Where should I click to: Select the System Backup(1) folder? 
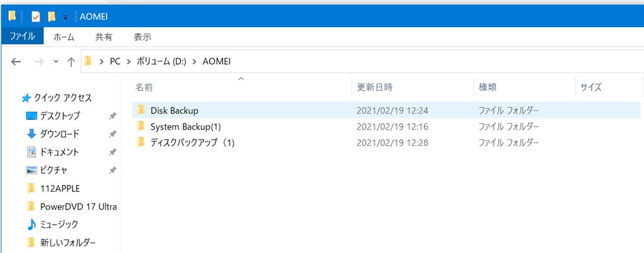[x=186, y=126]
